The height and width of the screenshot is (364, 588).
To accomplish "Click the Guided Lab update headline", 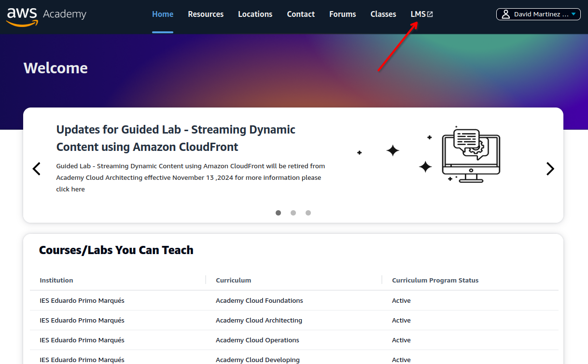I will (176, 138).
